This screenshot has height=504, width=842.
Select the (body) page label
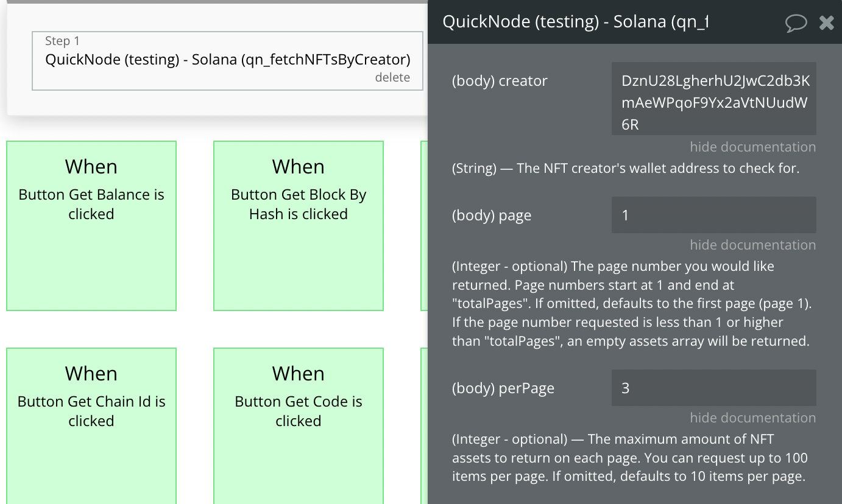click(x=492, y=215)
